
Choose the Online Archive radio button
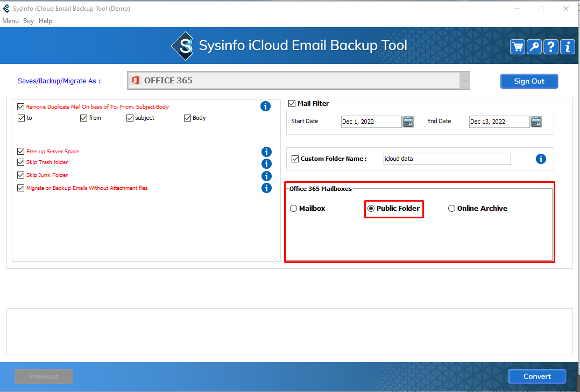[x=451, y=209]
